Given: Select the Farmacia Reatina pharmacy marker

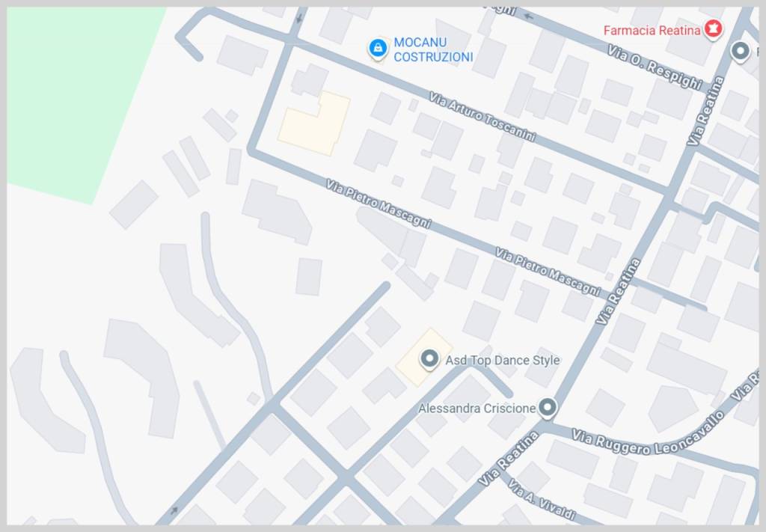Looking at the screenshot, I should 713,29.
